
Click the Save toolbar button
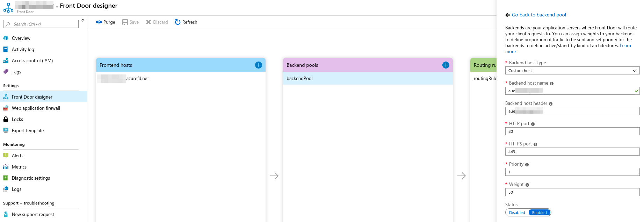pyautogui.click(x=130, y=22)
